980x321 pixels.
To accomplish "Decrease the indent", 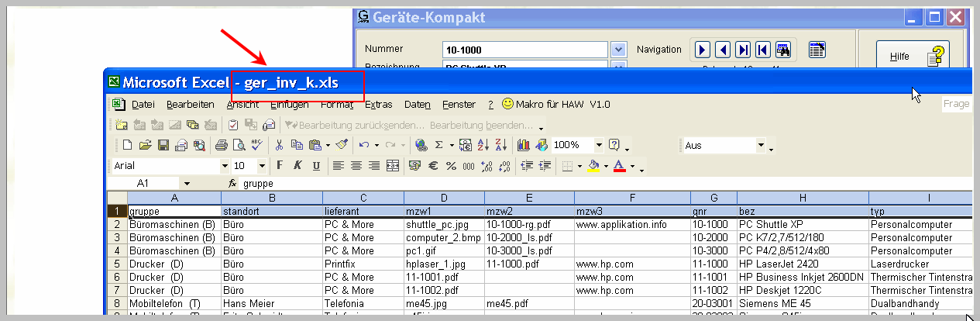I will [527, 165].
